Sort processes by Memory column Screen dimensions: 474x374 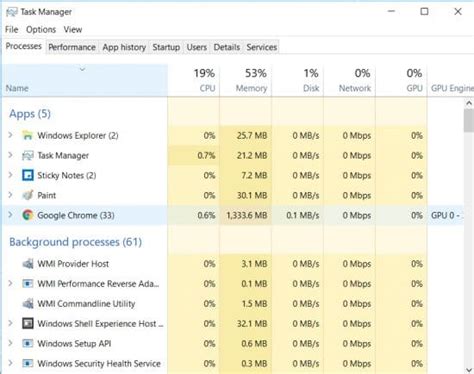click(246, 80)
